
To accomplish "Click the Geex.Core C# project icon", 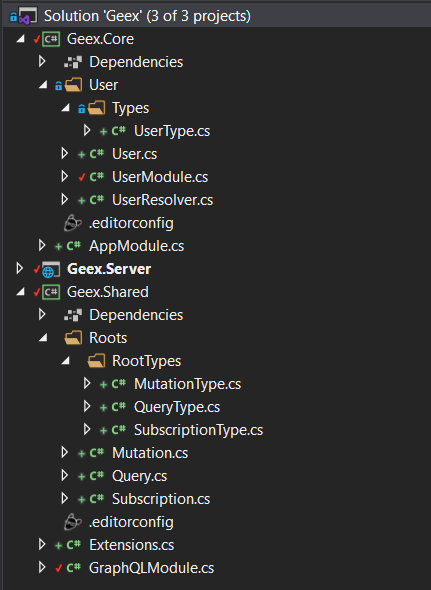I will (51, 39).
